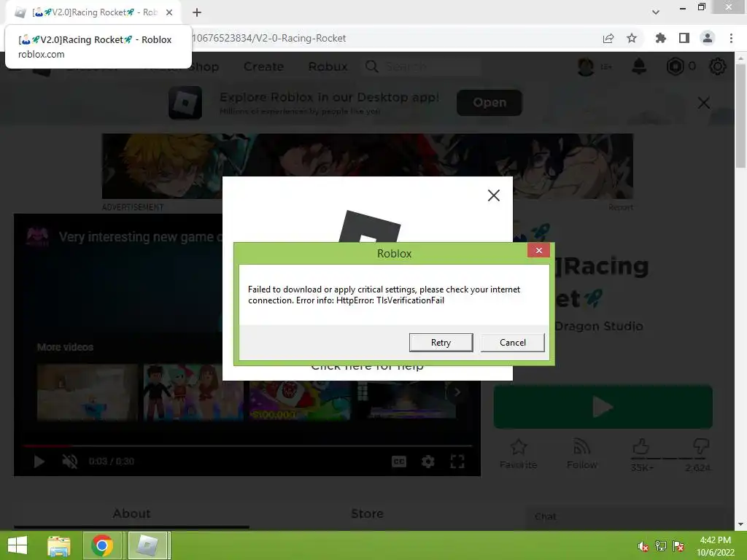The width and height of the screenshot is (747, 560).
Task: Switch to the About tab
Action: point(131,513)
